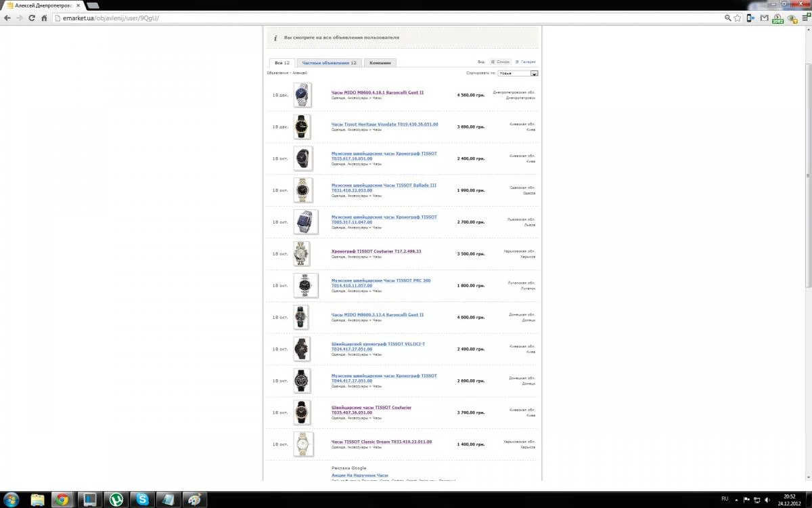Click the RU language indicator

725,499
